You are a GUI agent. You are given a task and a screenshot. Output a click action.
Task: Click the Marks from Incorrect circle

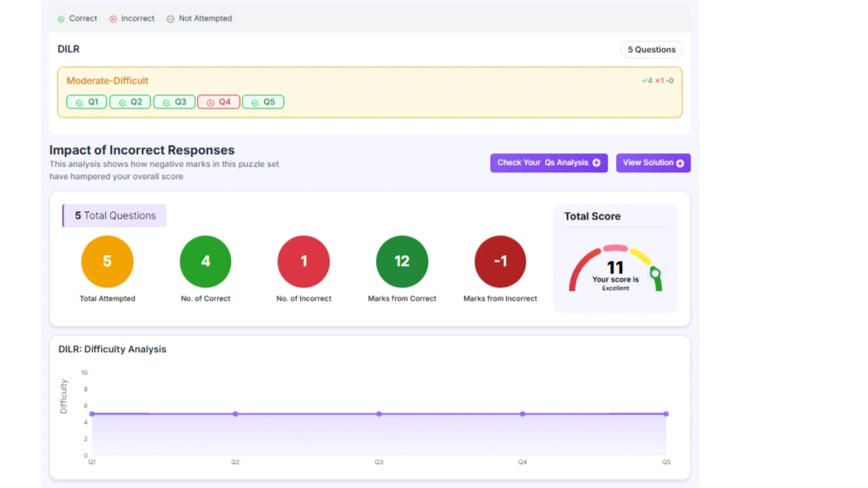click(x=500, y=262)
